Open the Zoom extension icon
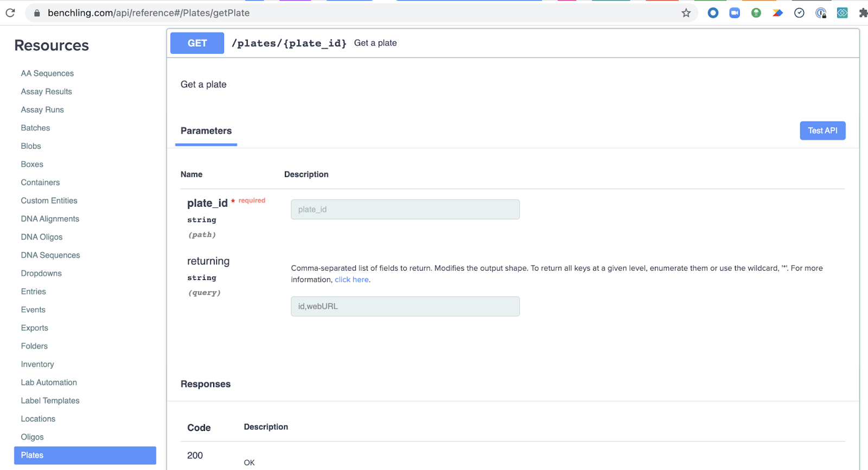This screenshot has height=470, width=868. pyautogui.click(x=735, y=13)
